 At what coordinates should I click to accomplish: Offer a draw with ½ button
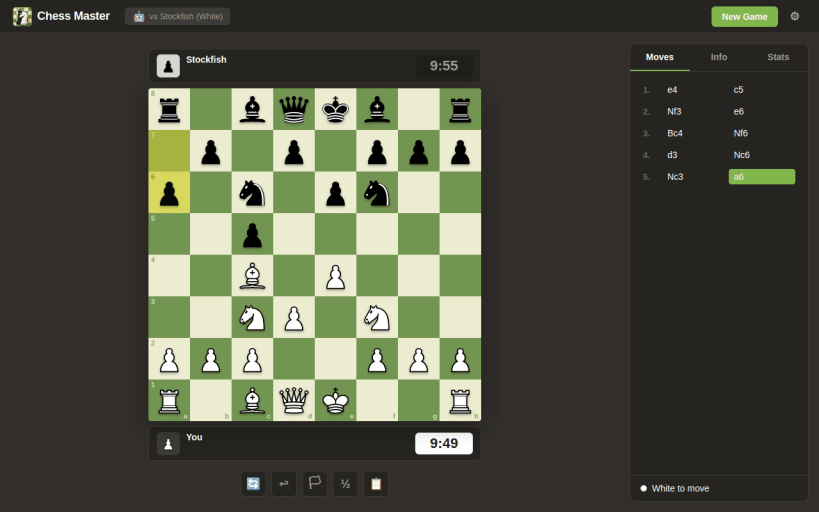point(345,484)
